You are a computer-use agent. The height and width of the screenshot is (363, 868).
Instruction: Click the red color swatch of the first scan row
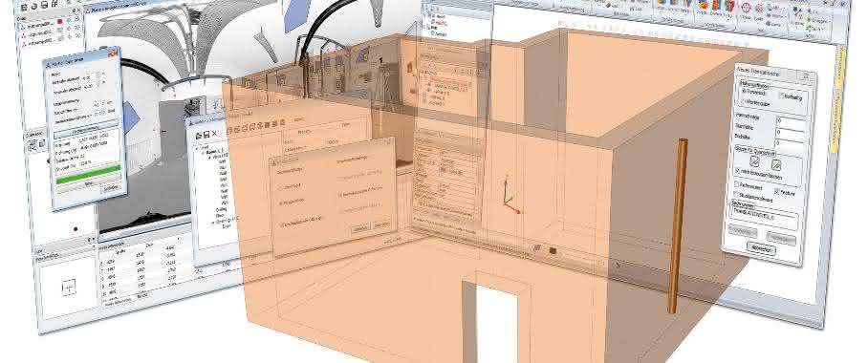tap(59, 22)
